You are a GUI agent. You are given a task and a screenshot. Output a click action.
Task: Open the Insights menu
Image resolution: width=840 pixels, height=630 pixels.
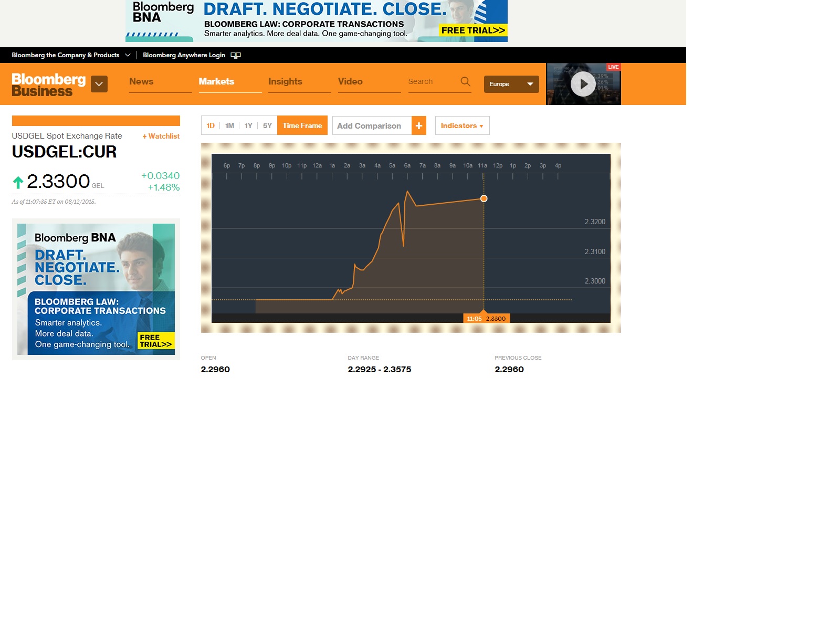[285, 81]
